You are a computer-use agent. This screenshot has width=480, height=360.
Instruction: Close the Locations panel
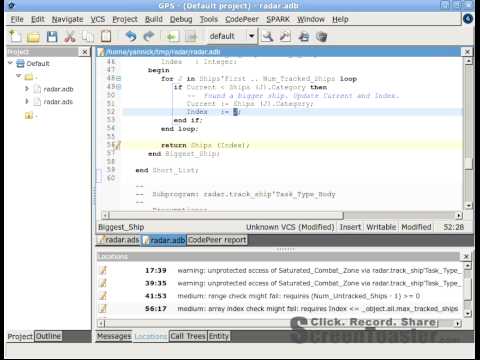click(466, 256)
